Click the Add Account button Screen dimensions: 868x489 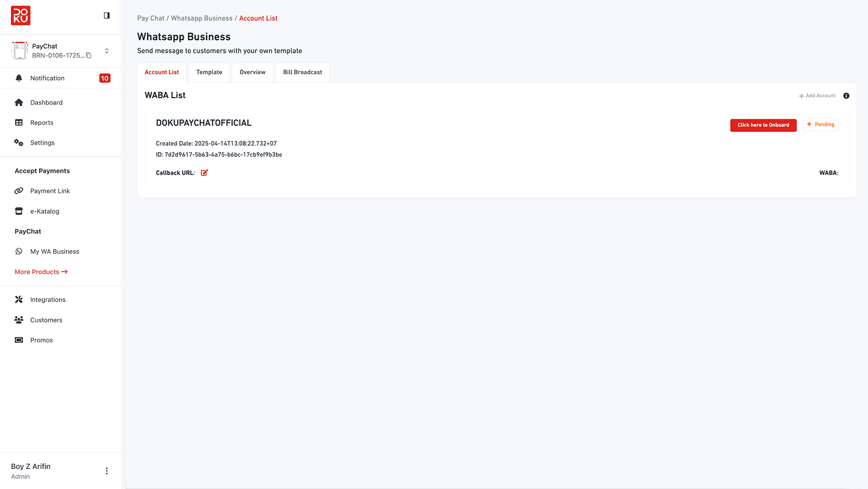click(817, 96)
